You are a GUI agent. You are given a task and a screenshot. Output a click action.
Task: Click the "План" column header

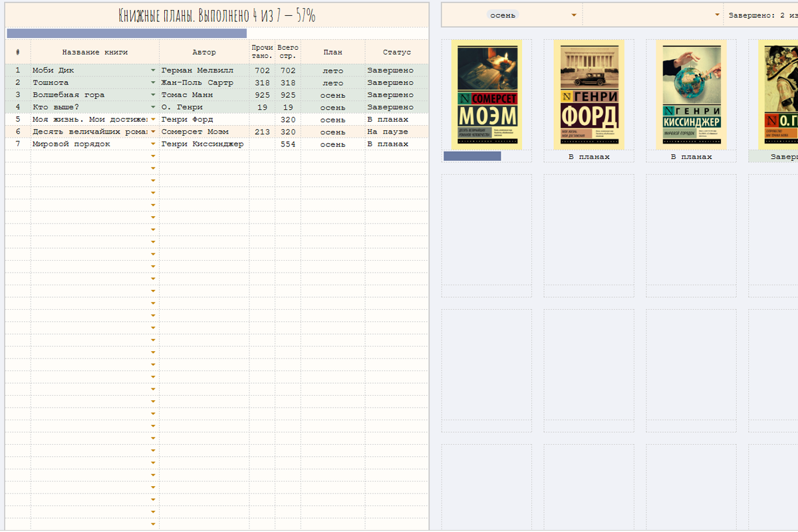pyautogui.click(x=332, y=52)
